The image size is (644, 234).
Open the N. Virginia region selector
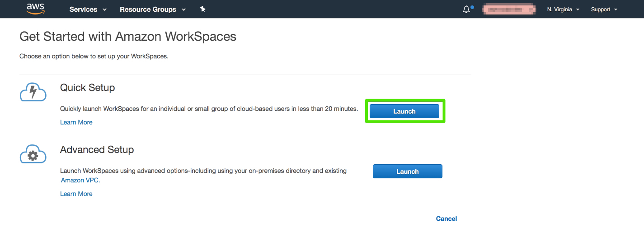point(563,10)
